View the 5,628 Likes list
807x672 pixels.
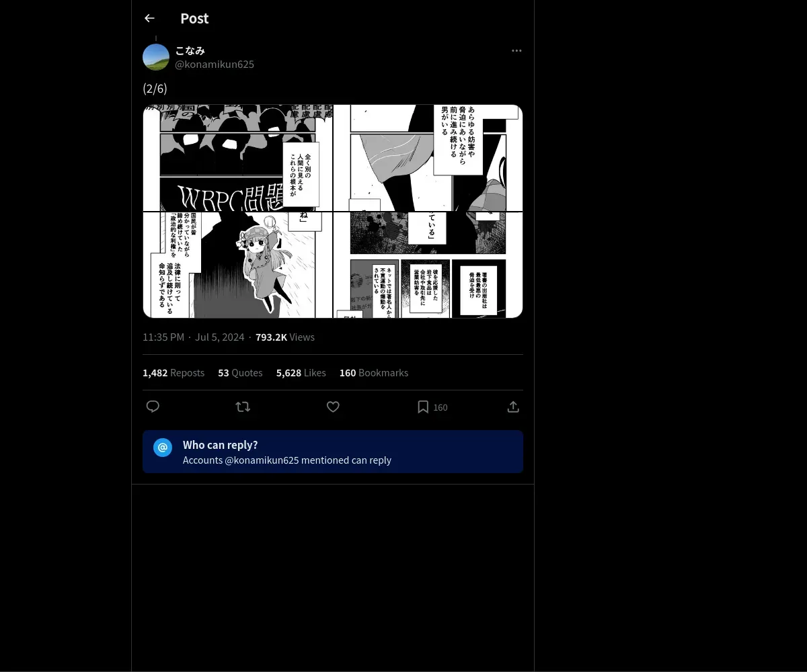click(x=301, y=372)
